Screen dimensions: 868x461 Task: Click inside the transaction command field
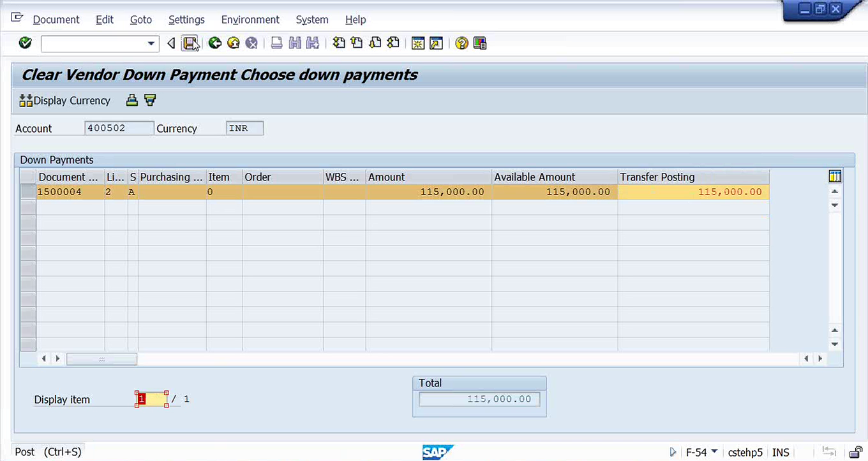(94, 43)
